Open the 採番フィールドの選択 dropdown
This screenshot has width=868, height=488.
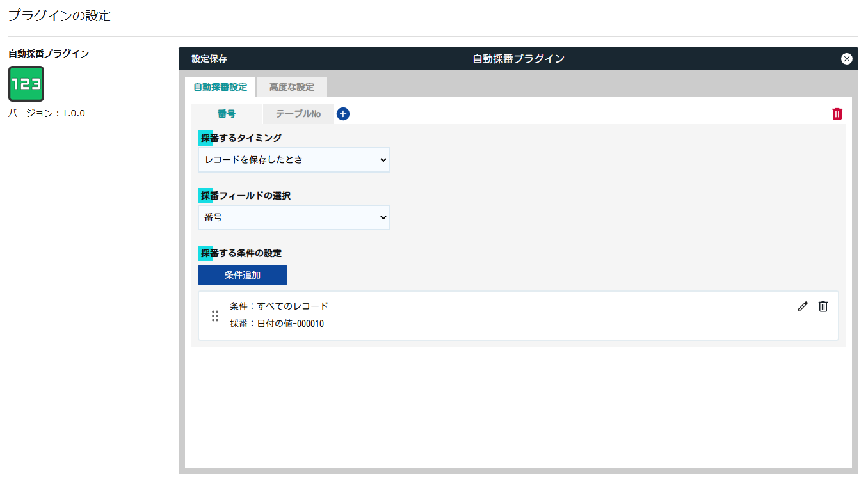[293, 217]
